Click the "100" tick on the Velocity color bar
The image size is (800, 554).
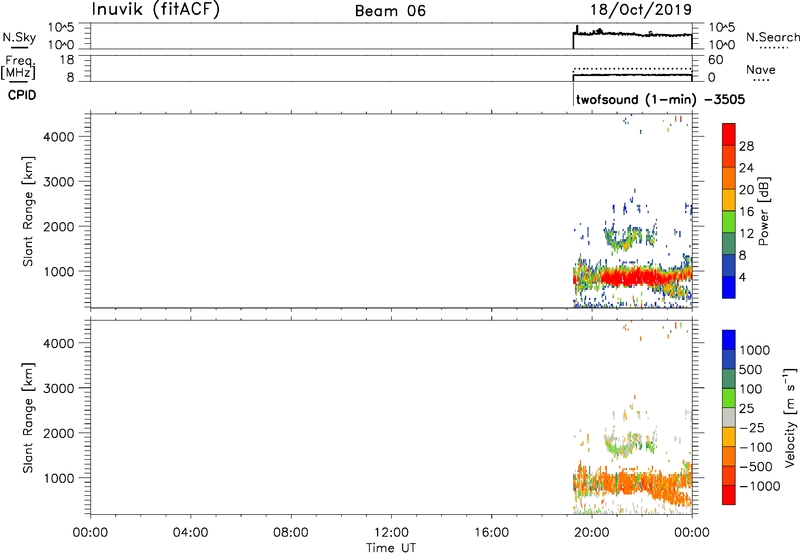(x=751, y=389)
